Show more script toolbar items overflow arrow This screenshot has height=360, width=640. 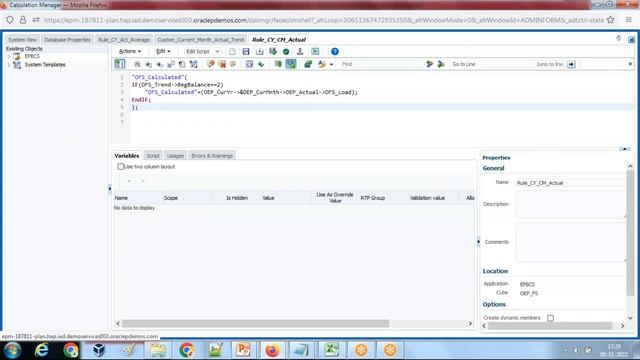point(630,64)
